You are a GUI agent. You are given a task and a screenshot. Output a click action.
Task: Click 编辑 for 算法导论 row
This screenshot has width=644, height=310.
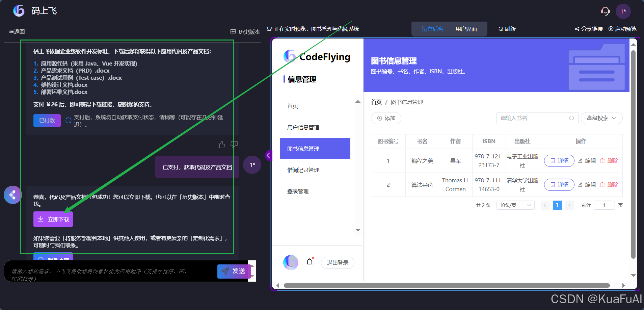(587, 185)
